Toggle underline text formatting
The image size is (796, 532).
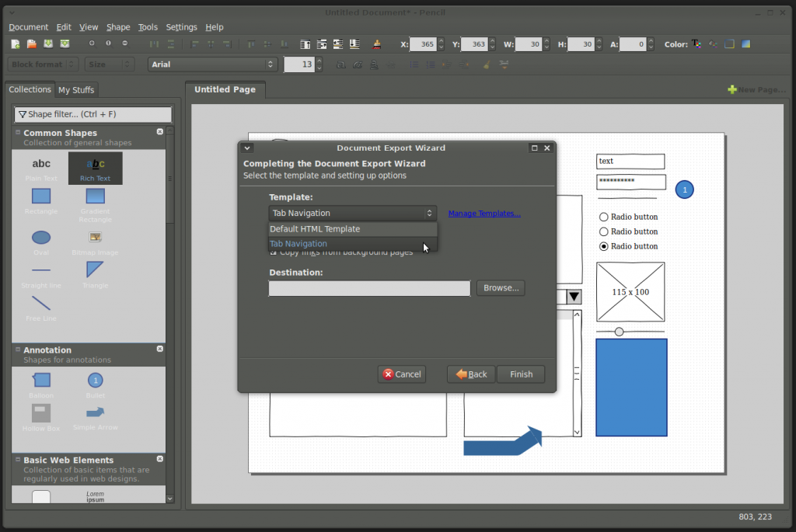tap(374, 64)
